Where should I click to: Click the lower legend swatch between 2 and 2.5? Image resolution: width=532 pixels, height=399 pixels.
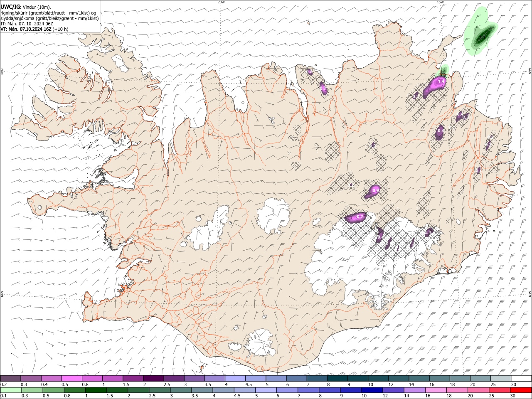pyautogui.click(x=138, y=390)
